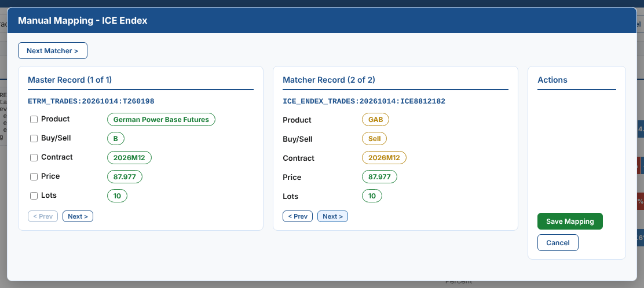Click the master Price value 87.977
Screen dimensions: 644x288
pos(125,177)
